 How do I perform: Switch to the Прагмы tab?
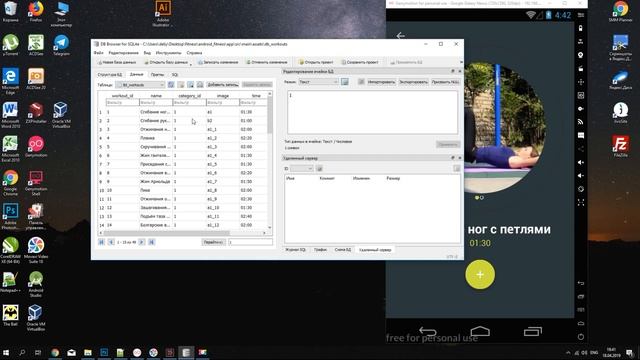[157, 75]
